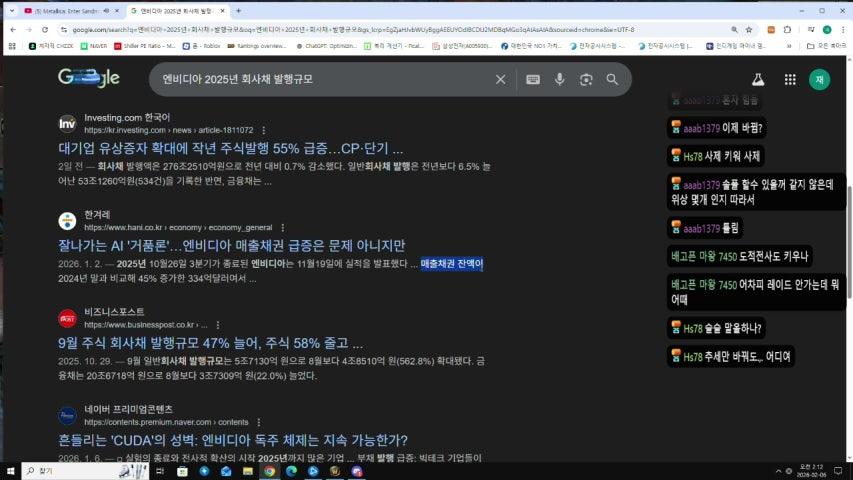Open the Google account avatar menu
Image resolution: width=853 pixels, height=480 pixels.
point(820,80)
